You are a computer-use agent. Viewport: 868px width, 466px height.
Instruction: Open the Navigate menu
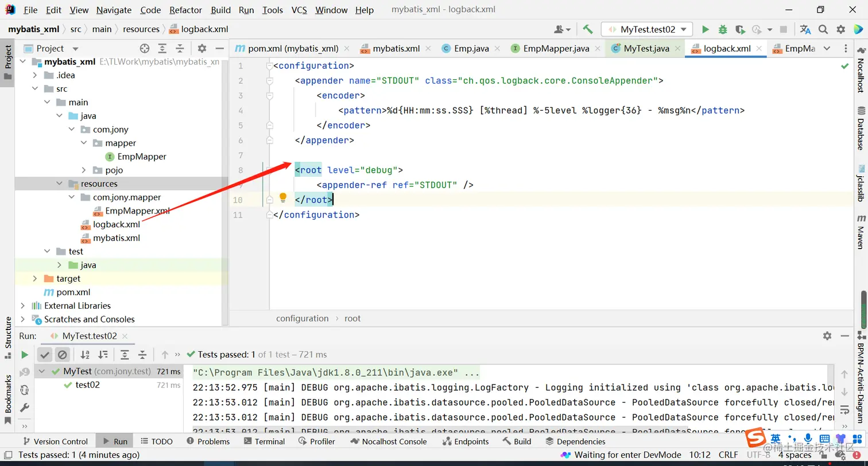114,10
